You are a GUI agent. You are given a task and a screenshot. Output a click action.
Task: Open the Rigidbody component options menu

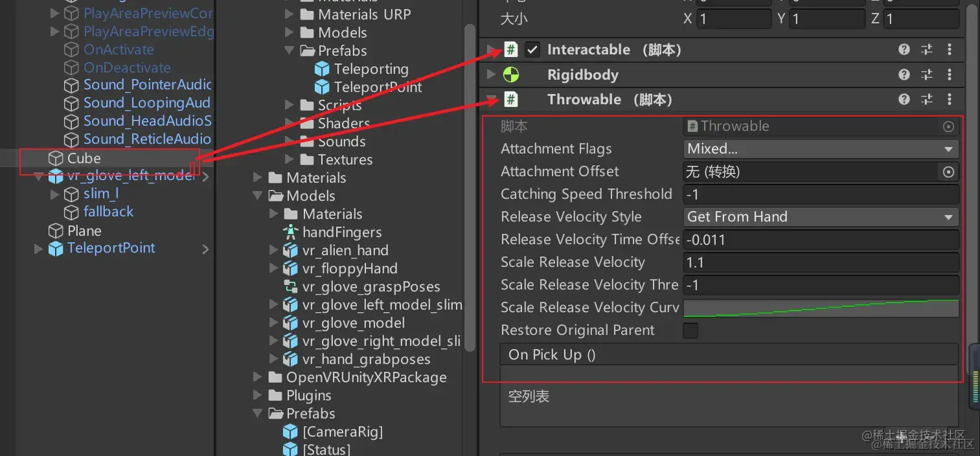coord(950,74)
